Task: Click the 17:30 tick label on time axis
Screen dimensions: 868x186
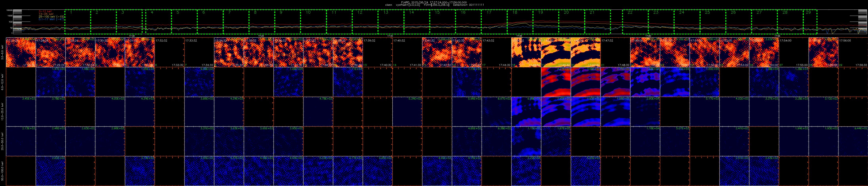Action: 132,36
